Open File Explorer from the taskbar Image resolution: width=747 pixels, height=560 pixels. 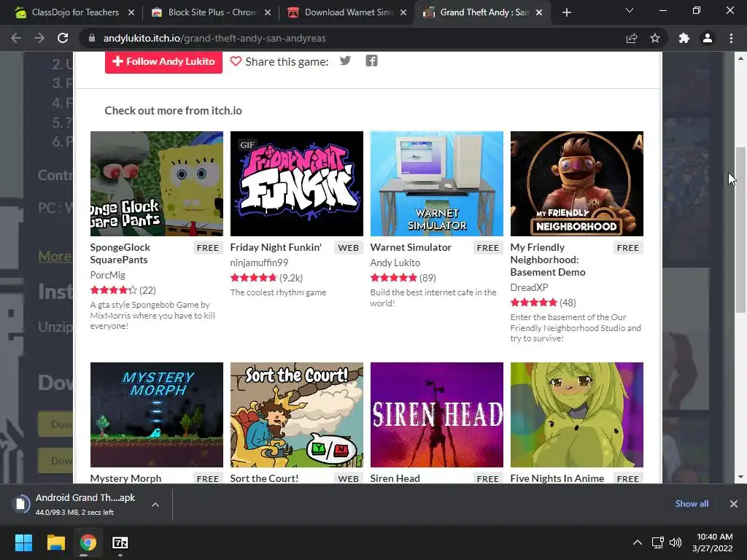[55, 542]
